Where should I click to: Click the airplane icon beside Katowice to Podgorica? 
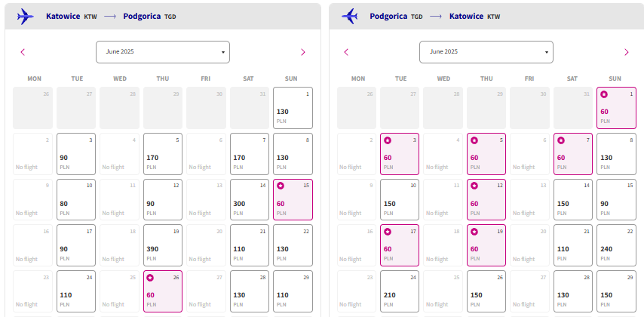click(26, 17)
